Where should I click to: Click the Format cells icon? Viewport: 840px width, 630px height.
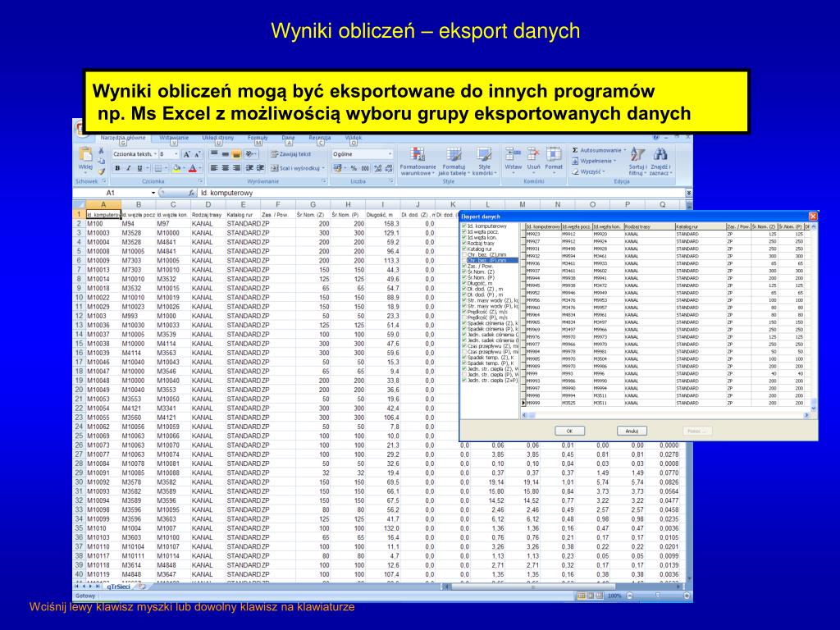[554, 154]
